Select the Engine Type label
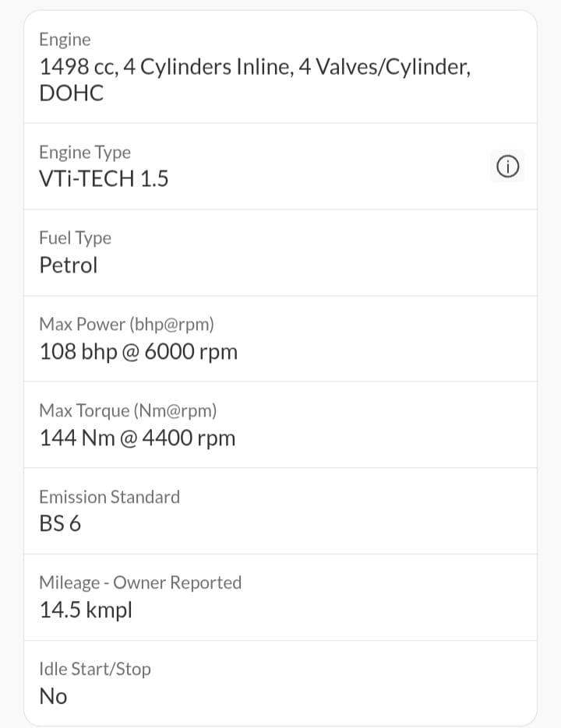This screenshot has height=728, width=561. point(85,153)
